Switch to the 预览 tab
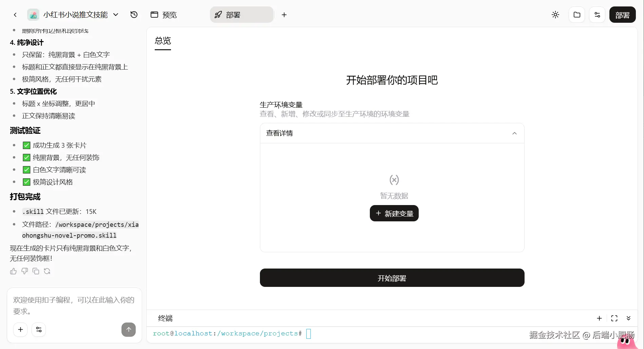 pos(164,15)
